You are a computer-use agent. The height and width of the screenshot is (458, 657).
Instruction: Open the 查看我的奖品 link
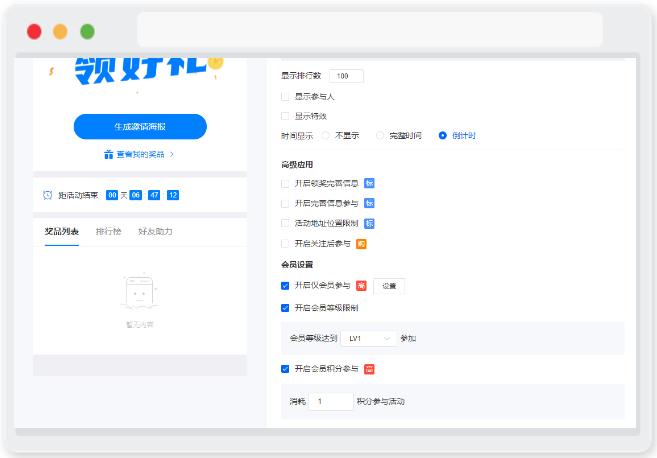coord(140,155)
